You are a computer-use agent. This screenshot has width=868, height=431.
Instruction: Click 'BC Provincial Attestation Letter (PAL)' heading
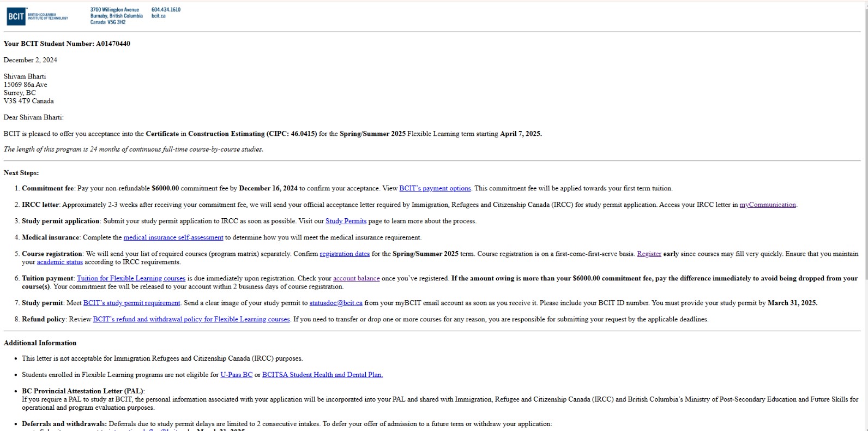coord(82,391)
